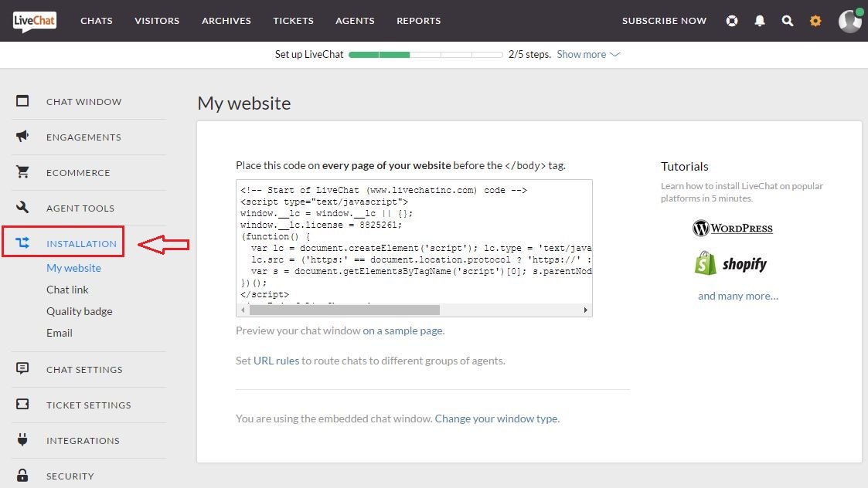
Task: Click the code box scroll-left arrow
Action: coord(243,310)
